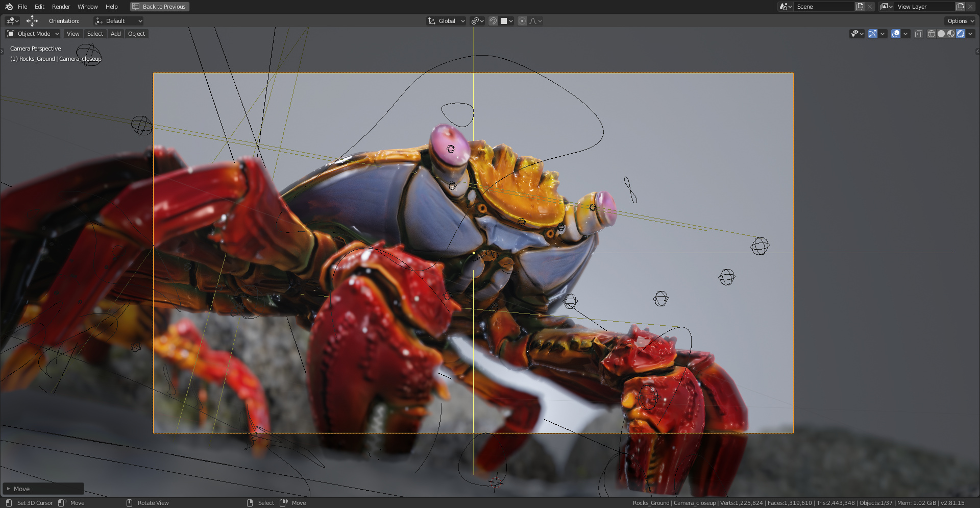Remove the view layer with X icon
The image size is (980, 508).
tap(970, 7)
